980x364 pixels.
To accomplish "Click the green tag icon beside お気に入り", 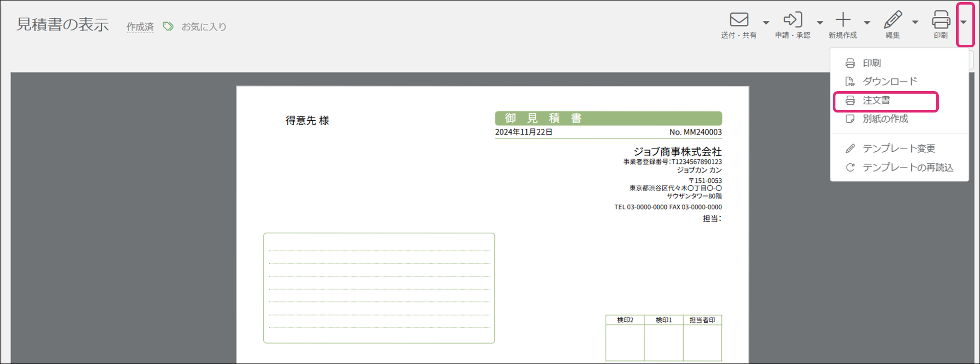I will click(x=168, y=26).
